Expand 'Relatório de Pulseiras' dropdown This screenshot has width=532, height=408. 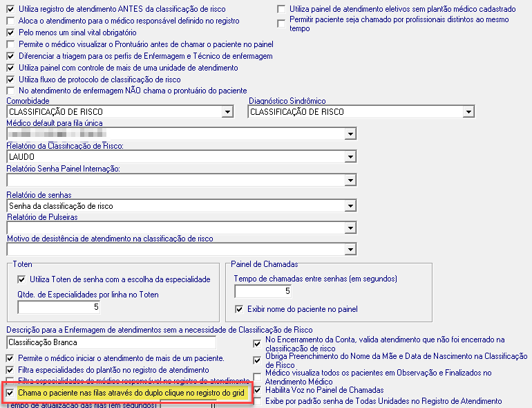pyautogui.click(x=350, y=228)
